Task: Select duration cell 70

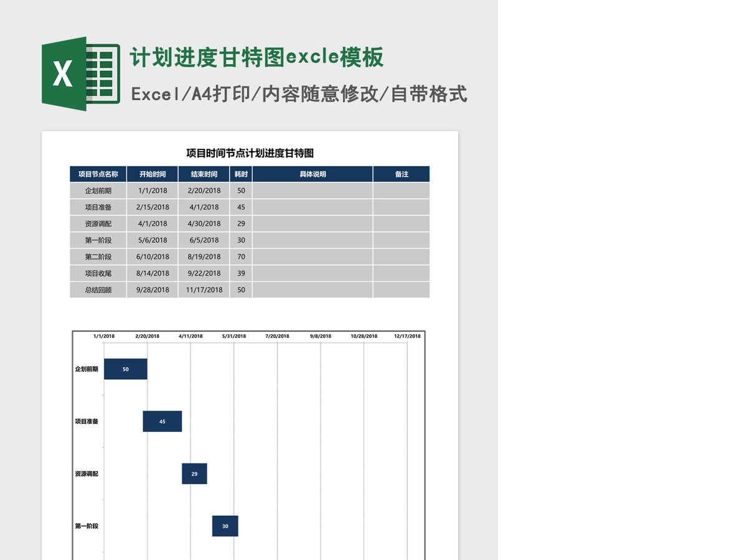Action: [x=241, y=257]
